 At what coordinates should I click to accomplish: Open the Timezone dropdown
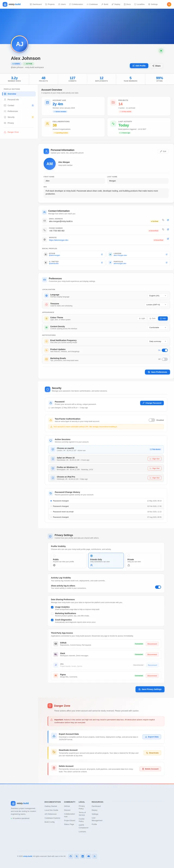pos(156,304)
